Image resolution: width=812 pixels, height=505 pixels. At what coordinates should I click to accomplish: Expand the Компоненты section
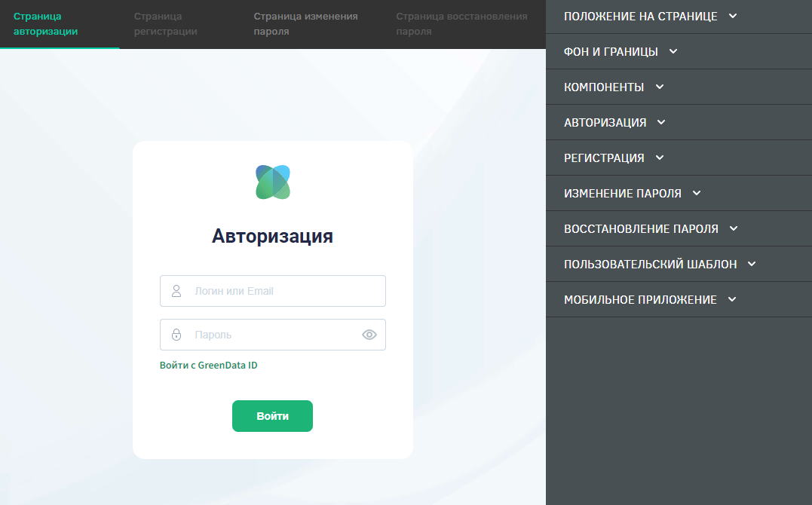(614, 87)
